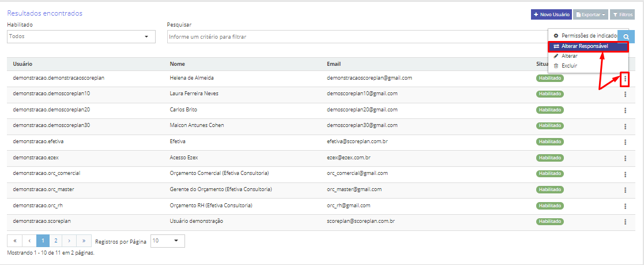The height and width of the screenshot is (265, 644).
Task: Go to last page of results
Action: (x=84, y=241)
